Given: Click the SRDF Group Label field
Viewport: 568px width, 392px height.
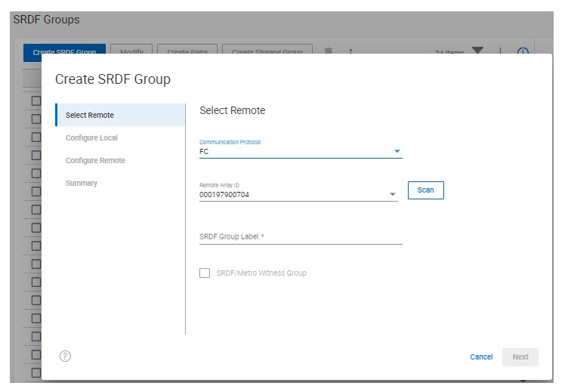Looking at the screenshot, I should (x=300, y=236).
